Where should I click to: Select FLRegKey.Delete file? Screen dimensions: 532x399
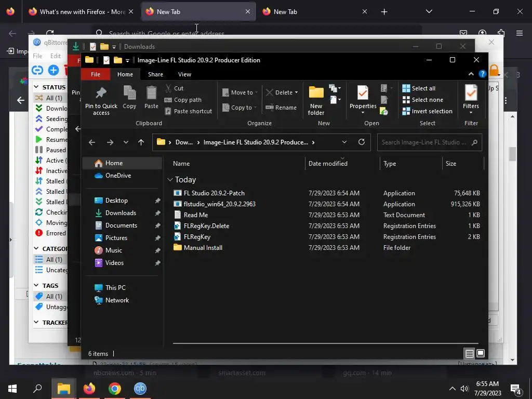point(206,225)
